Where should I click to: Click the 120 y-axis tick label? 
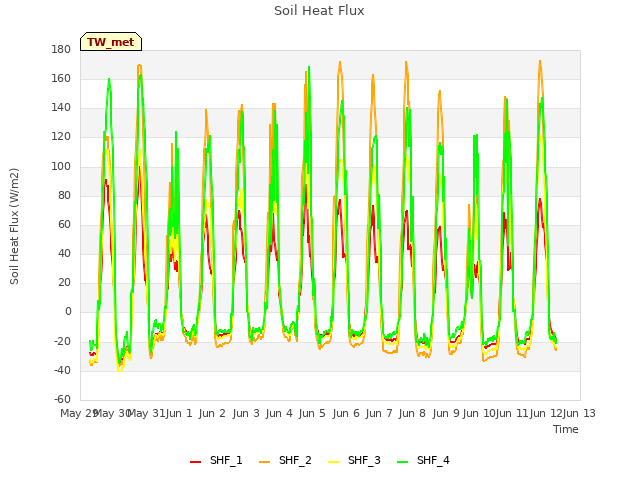[x=61, y=137]
